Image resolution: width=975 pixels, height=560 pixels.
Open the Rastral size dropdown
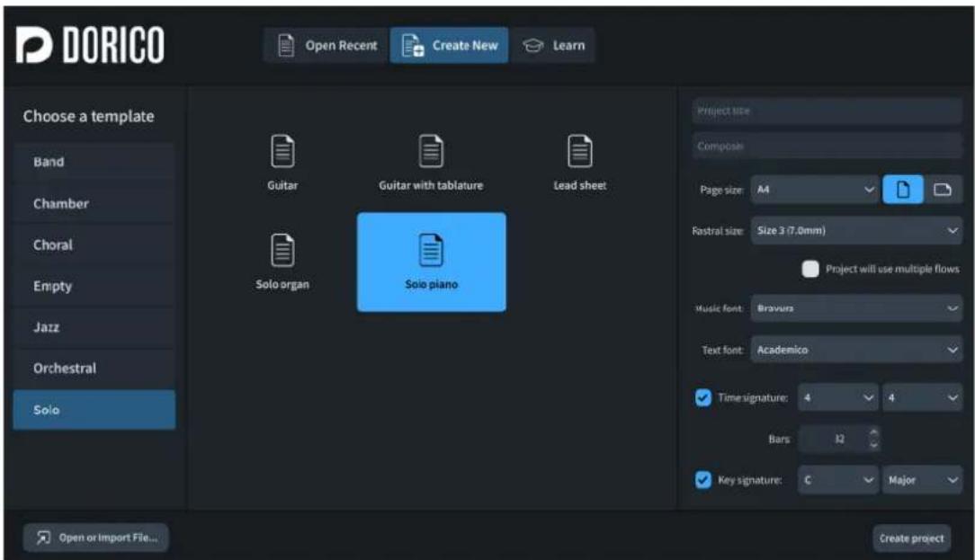click(x=856, y=231)
